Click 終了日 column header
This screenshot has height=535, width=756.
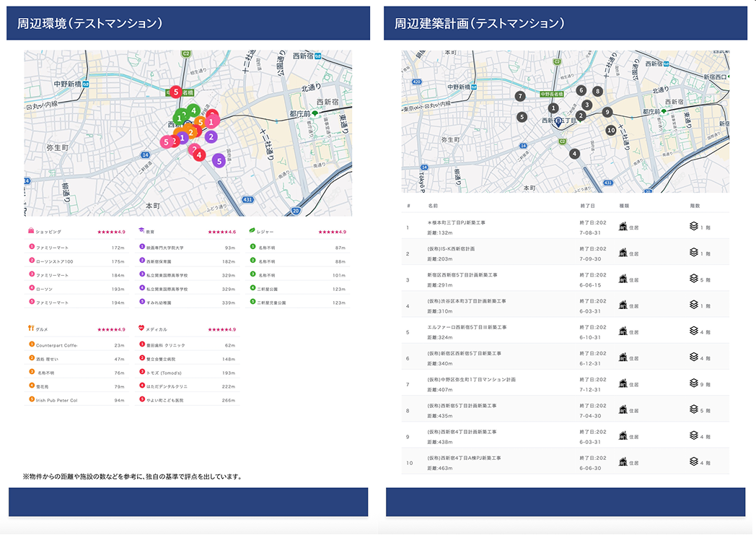coord(587,206)
